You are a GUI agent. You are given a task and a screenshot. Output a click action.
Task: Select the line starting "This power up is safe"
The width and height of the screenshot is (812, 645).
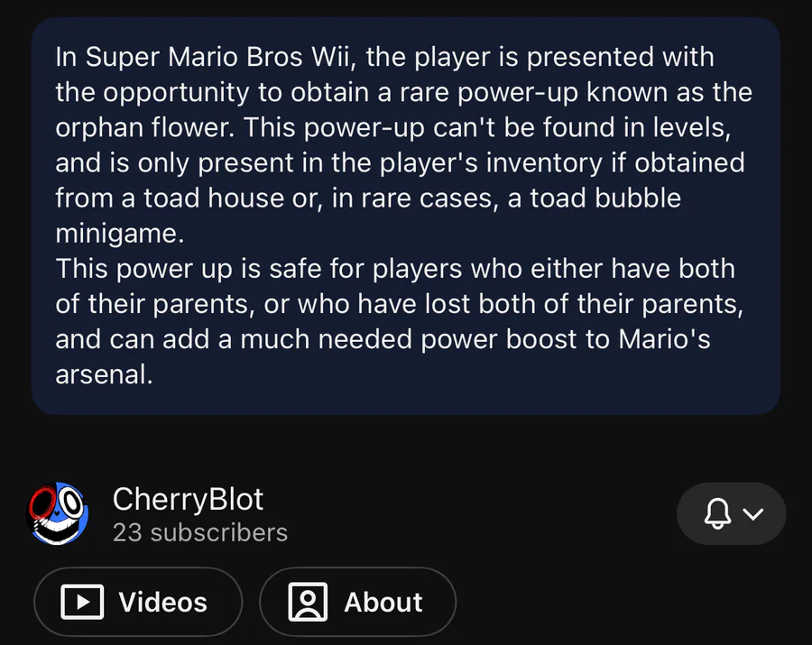[x=395, y=269]
